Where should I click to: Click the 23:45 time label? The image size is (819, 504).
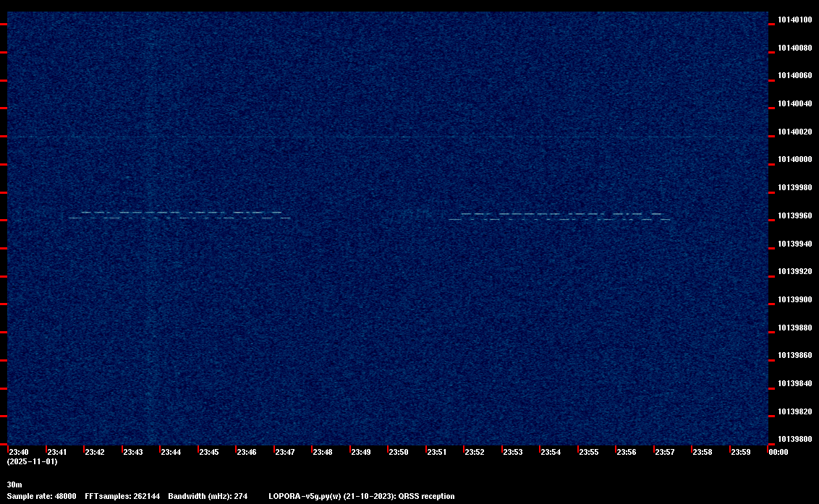[209, 452]
